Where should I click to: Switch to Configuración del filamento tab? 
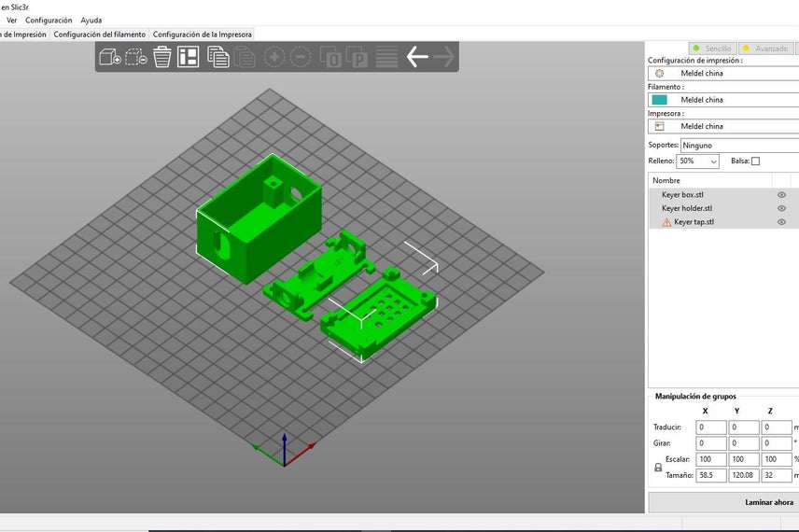(99, 35)
